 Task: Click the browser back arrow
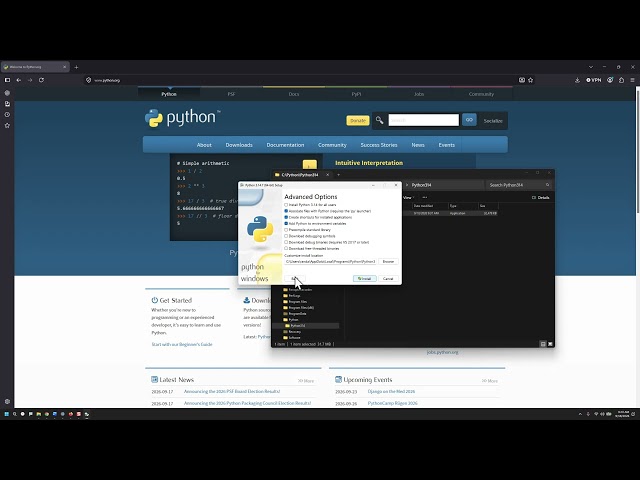(19, 80)
